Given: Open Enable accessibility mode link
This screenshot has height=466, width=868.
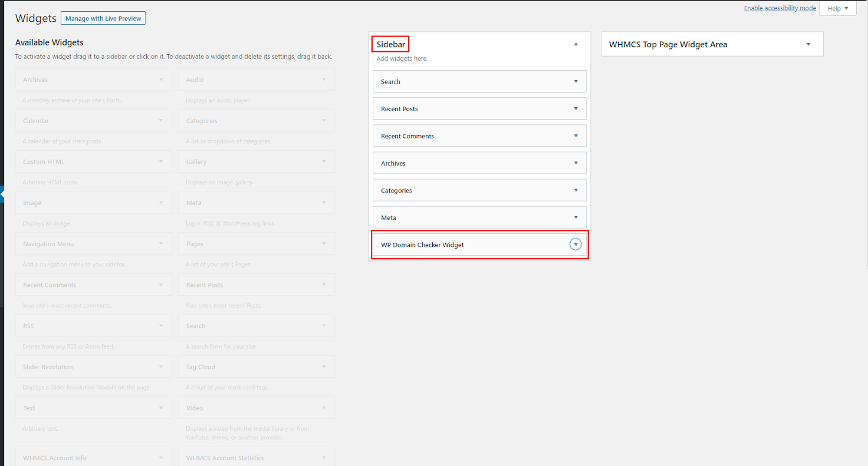Looking at the screenshot, I should [x=780, y=8].
